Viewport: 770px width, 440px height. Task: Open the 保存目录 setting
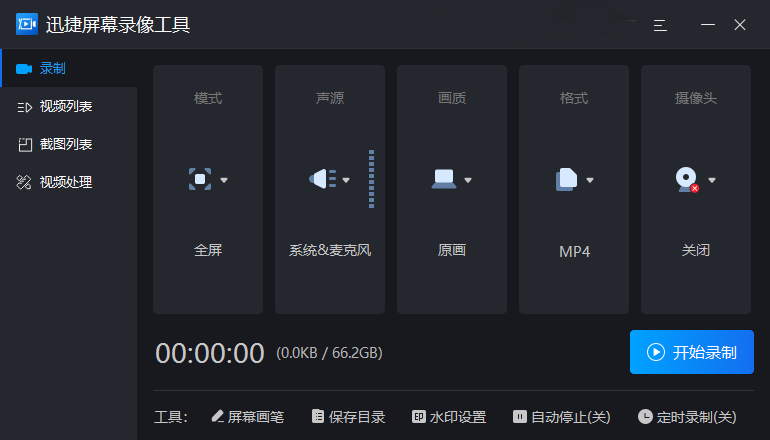tap(349, 417)
